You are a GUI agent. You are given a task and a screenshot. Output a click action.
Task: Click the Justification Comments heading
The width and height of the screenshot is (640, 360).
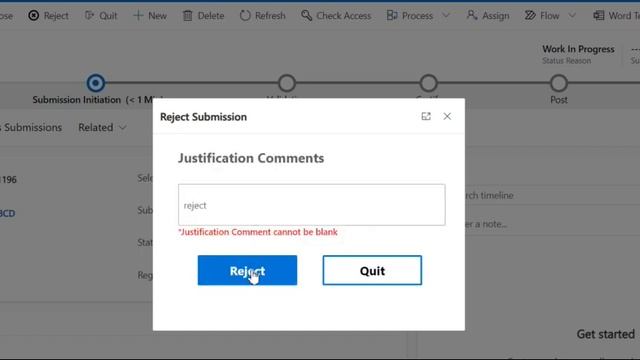coord(251,158)
